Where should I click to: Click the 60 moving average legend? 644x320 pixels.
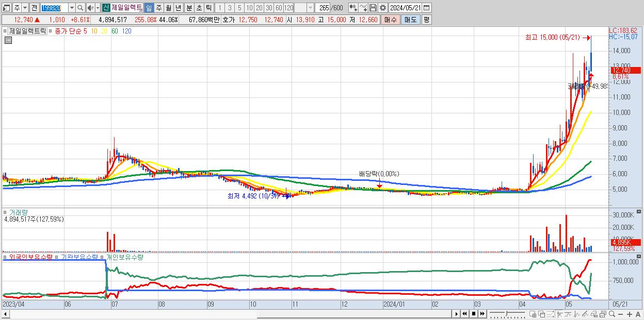click(x=115, y=31)
